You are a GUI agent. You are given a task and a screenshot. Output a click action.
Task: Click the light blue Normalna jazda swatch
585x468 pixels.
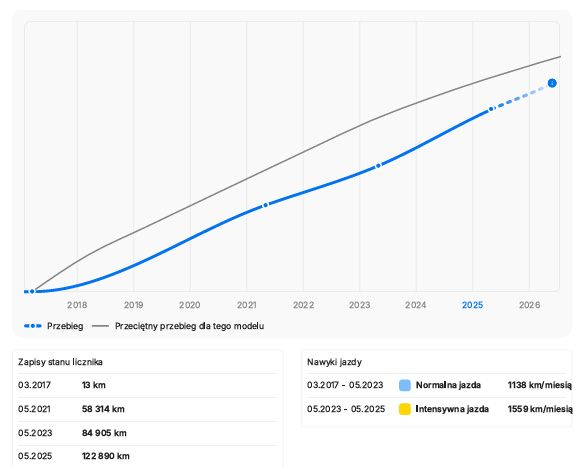[405, 385]
